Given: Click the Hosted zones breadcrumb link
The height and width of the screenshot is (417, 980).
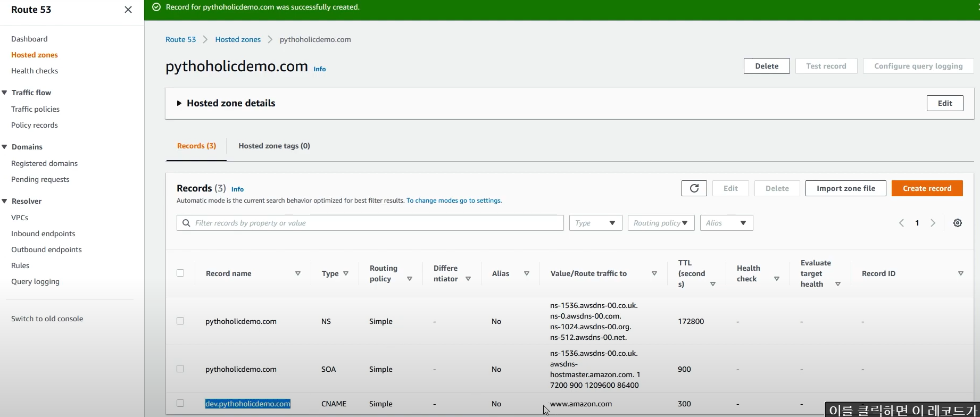Looking at the screenshot, I should [x=238, y=39].
